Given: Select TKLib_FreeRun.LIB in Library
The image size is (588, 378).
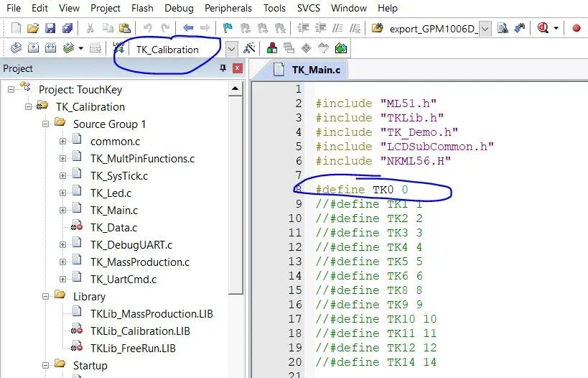Looking at the screenshot, I should tap(133, 349).
